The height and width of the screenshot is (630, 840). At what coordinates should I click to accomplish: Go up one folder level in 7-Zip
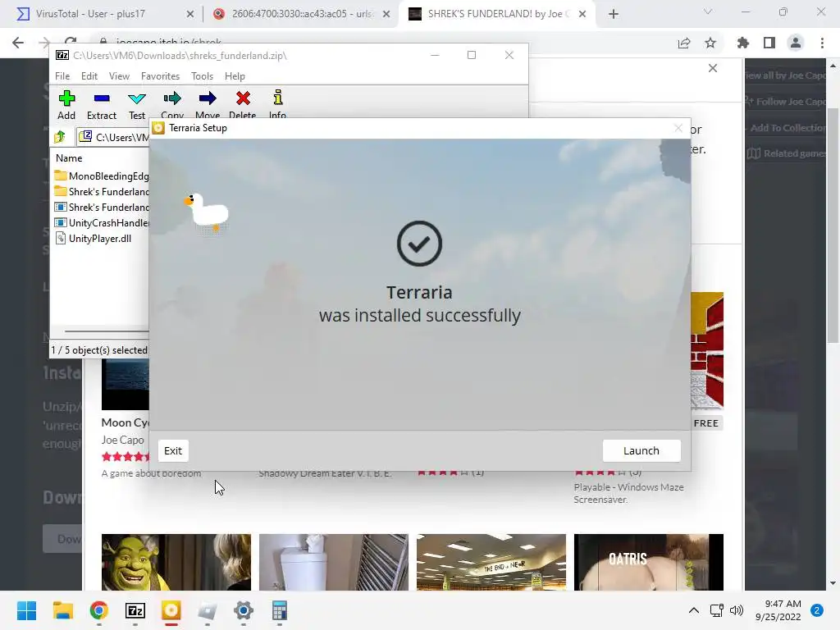point(59,137)
